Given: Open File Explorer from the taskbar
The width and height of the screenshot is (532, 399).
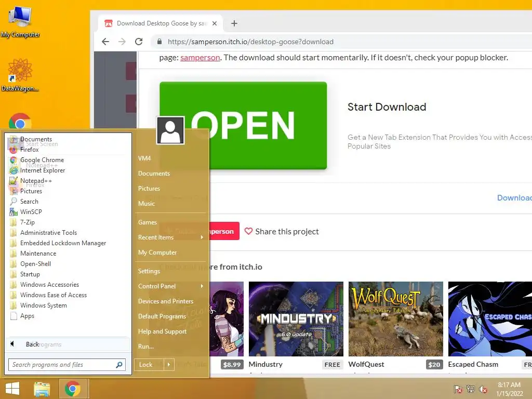Looking at the screenshot, I should point(42,389).
